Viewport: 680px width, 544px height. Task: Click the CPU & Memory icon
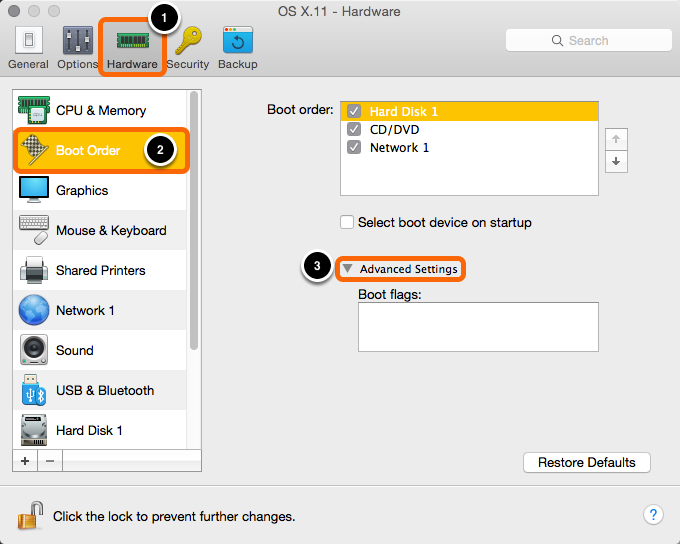tap(34, 110)
